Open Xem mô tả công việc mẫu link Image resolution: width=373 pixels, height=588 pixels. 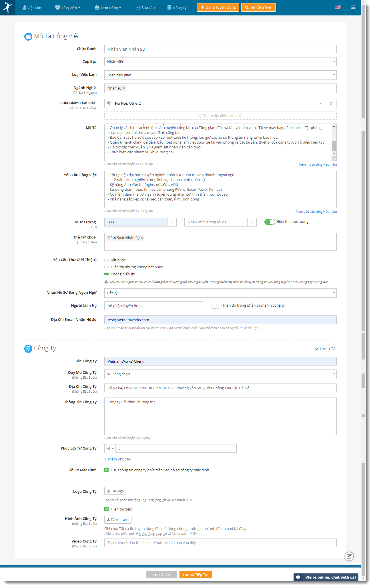coord(318,165)
